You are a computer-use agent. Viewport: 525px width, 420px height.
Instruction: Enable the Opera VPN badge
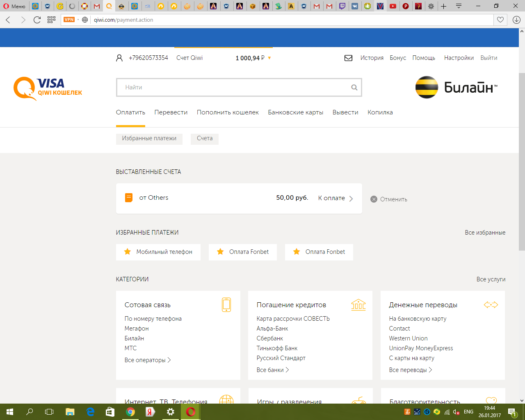[x=69, y=20]
